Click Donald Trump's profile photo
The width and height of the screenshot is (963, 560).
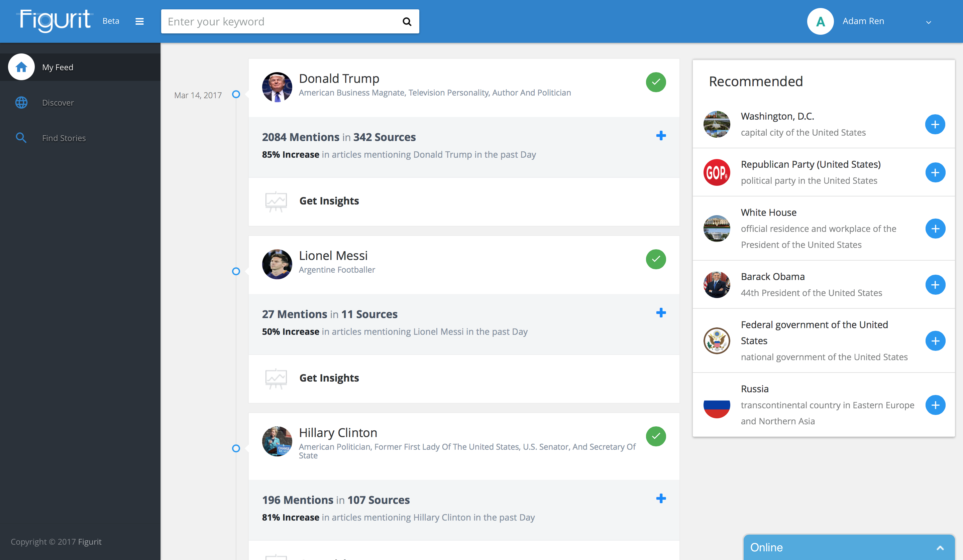pyautogui.click(x=277, y=87)
